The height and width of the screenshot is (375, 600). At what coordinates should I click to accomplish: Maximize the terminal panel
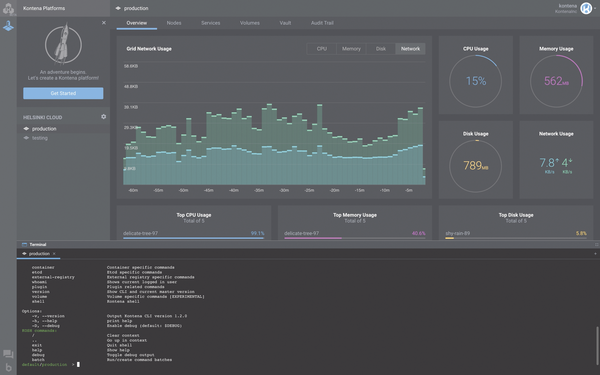pos(596,245)
